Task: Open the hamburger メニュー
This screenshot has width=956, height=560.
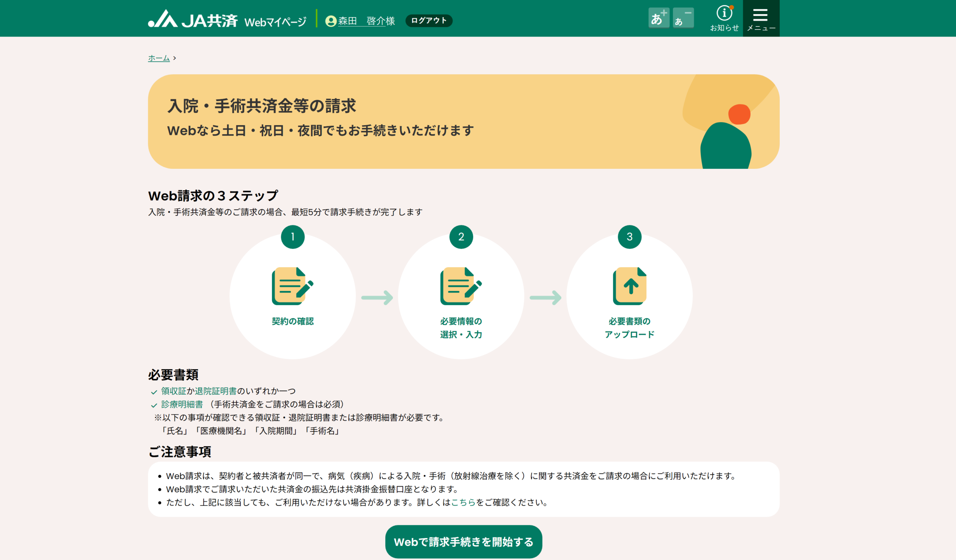Action: click(x=761, y=18)
